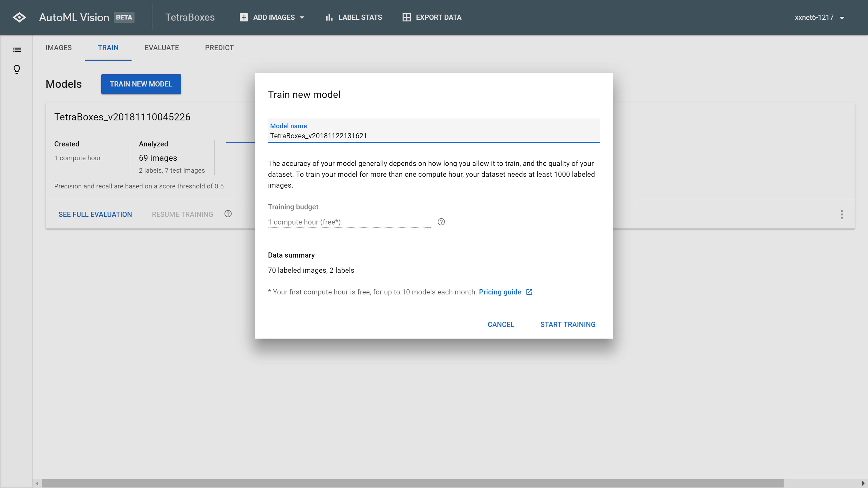Image resolution: width=868 pixels, height=488 pixels.
Task: Click help icon beside Training budget
Action: (x=441, y=222)
